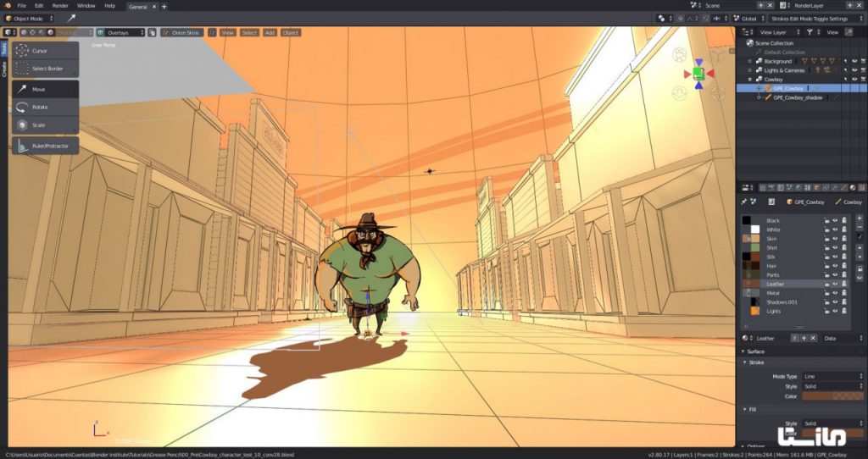Click the copy icon next to Overlays
Viewport: 868px width, 459px height.
[x=153, y=33]
